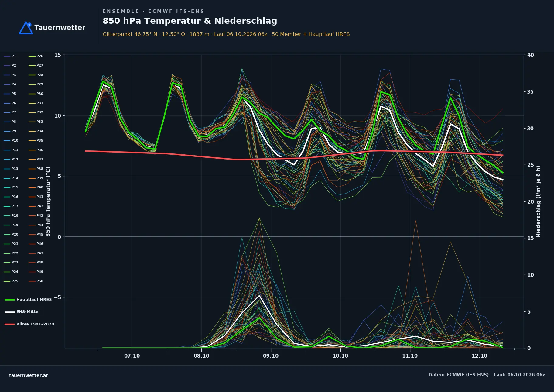Click the ENSEMBLE · ECMWF IFS-ENS header
The height and width of the screenshot is (392, 554).
153,11
